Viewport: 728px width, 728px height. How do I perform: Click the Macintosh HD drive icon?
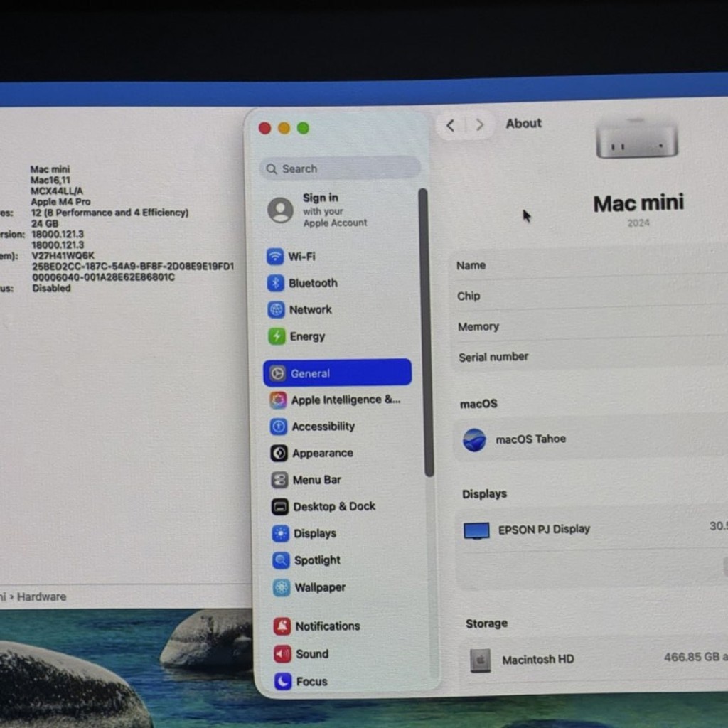[x=480, y=660]
